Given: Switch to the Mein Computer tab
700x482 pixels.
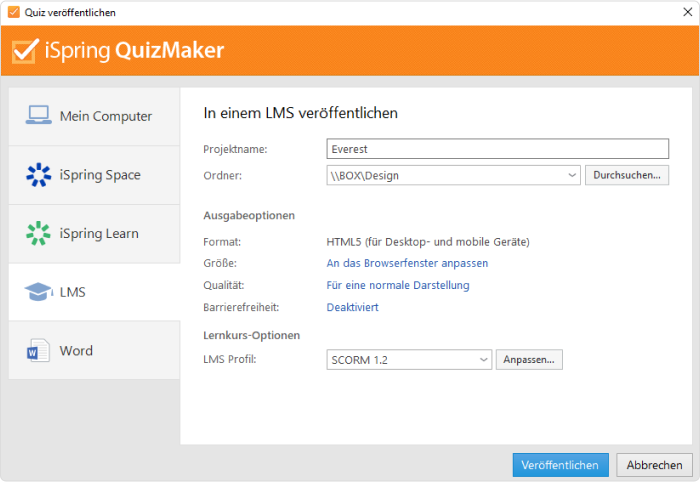Looking at the screenshot, I should 94,116.
